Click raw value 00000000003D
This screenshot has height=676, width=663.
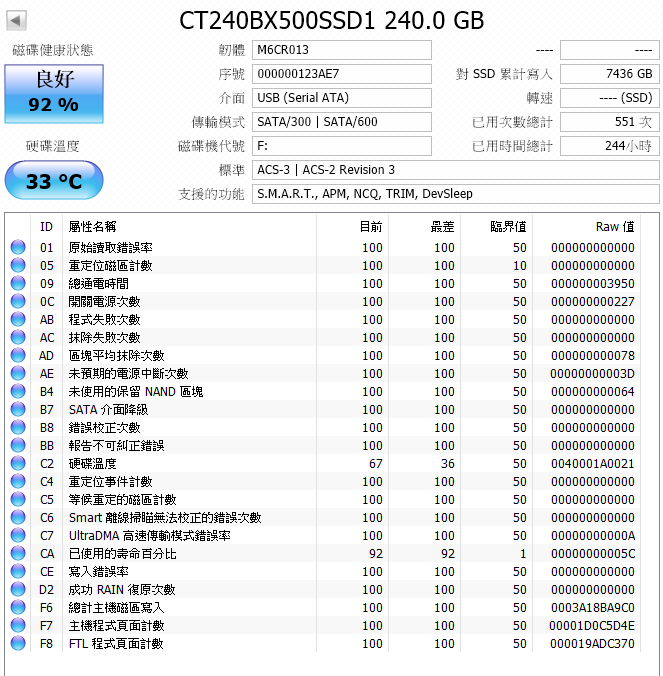tap(593, 374)
